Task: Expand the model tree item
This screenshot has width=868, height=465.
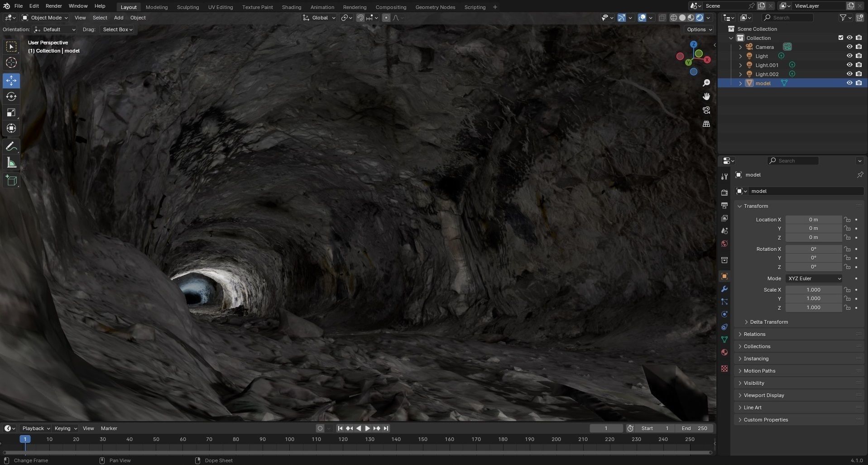Action: [740, 83]
